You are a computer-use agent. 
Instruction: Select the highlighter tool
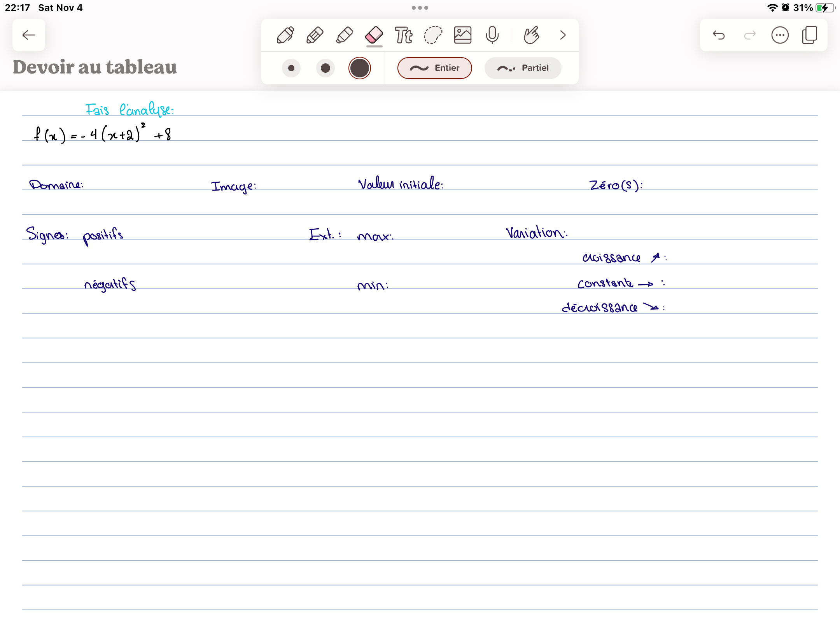point(345,35)
